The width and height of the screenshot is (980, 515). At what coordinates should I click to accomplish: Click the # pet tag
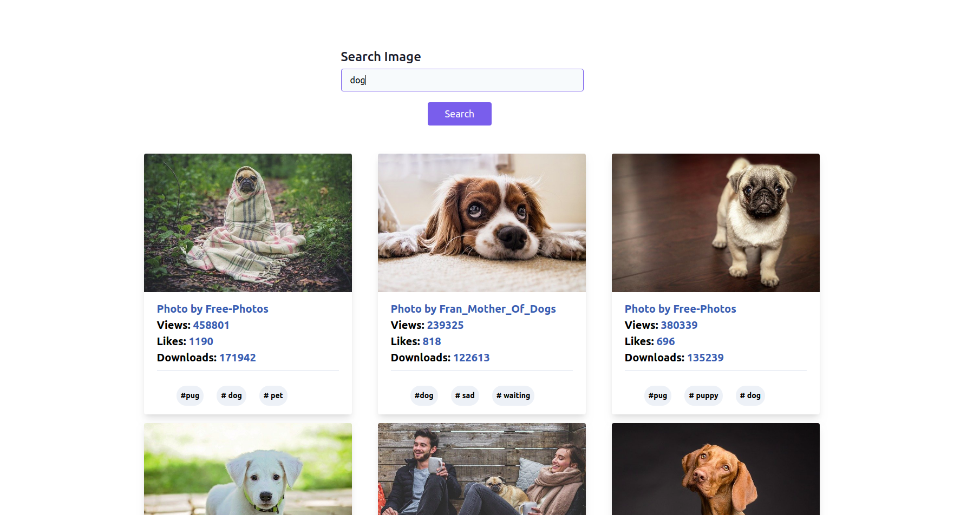[273, 395]
